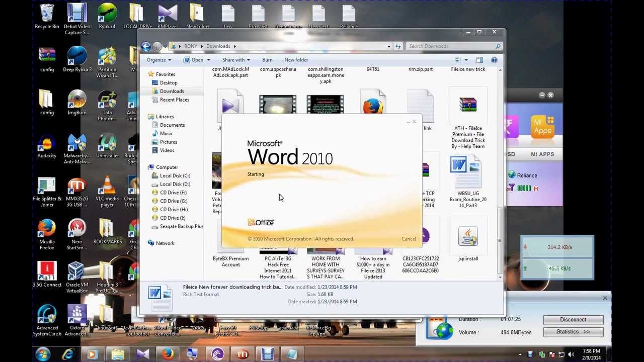Open Mozilla Firefox desktop shortcut
Viewport: 644px width, 362px height.
point(47,235)
